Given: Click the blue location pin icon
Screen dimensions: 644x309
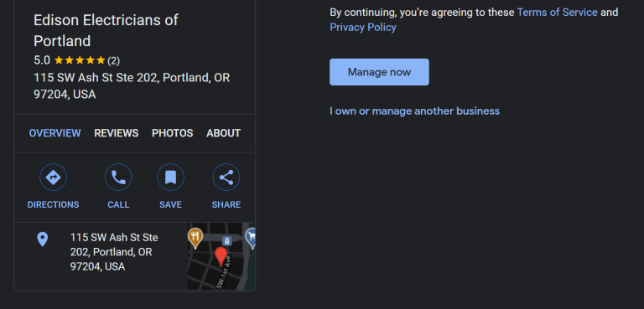Looking at the screenshot, I should pos(42,239).
